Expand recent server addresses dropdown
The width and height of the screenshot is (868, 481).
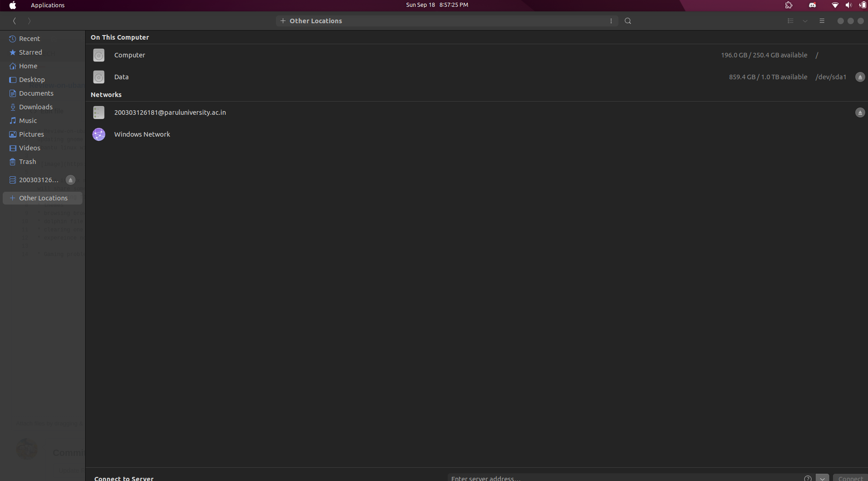(x=822, y=478)
